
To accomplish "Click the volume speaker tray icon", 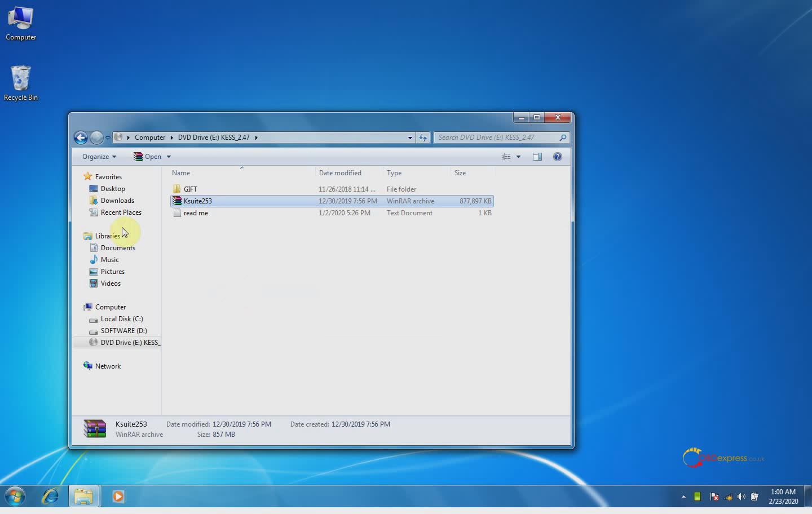I will click(x=741, y=497).
